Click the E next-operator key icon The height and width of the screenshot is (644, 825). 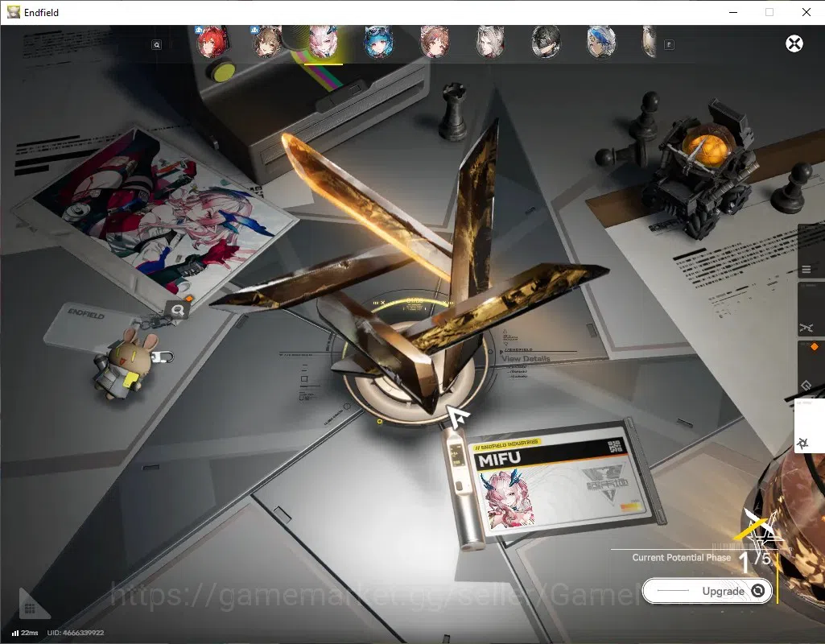click(669, 45)
